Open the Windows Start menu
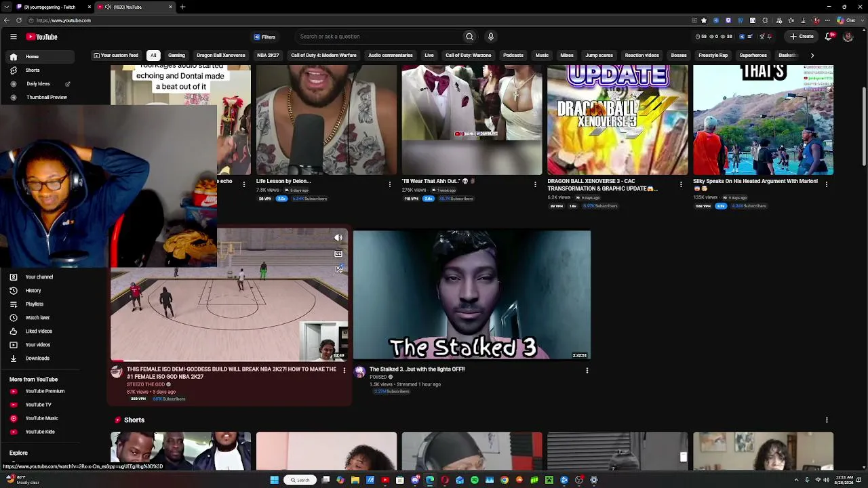Image resolution: width=868 pixels, height=488 pixels. pos(274,480)
